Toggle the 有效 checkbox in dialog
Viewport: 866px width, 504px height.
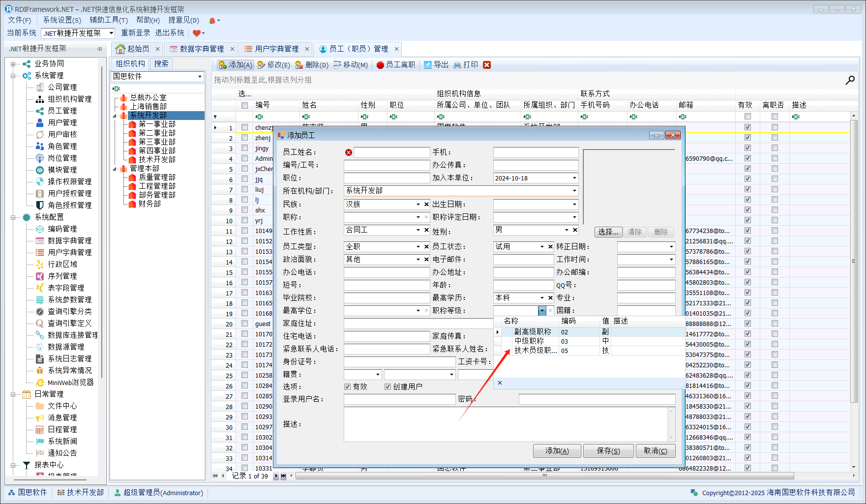pyautogui.click(x=348, y=387)
